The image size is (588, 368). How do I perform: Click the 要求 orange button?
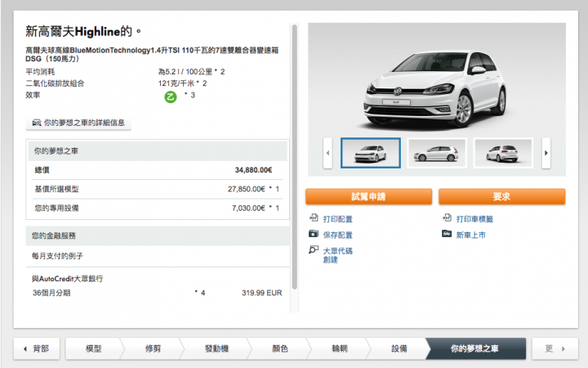(x=501, y=196)
